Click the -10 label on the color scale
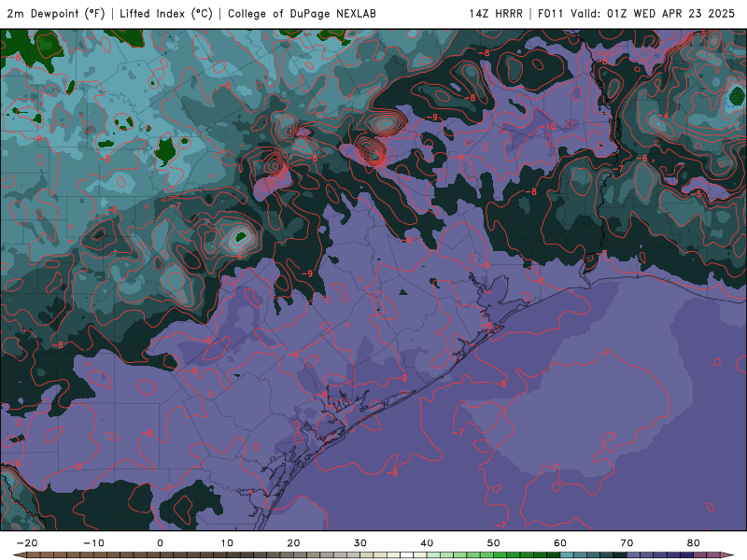The image size is (747, 560). click(93, 543)
